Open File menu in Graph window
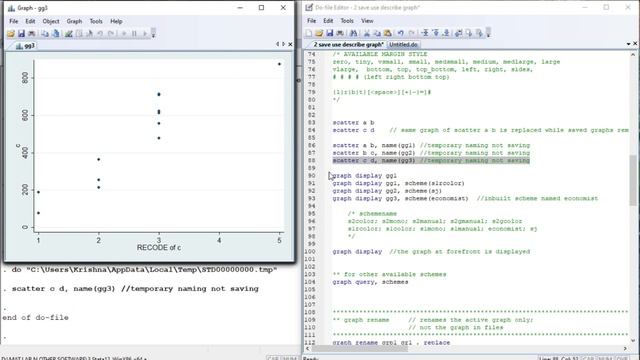 click(x=13, y=21)
